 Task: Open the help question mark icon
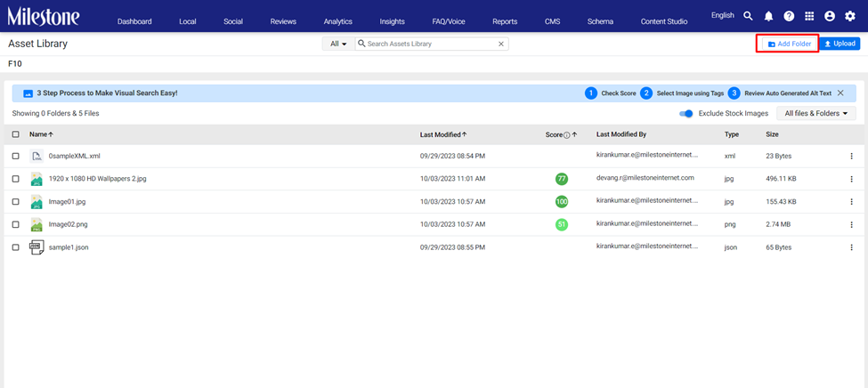coord(789,16)
